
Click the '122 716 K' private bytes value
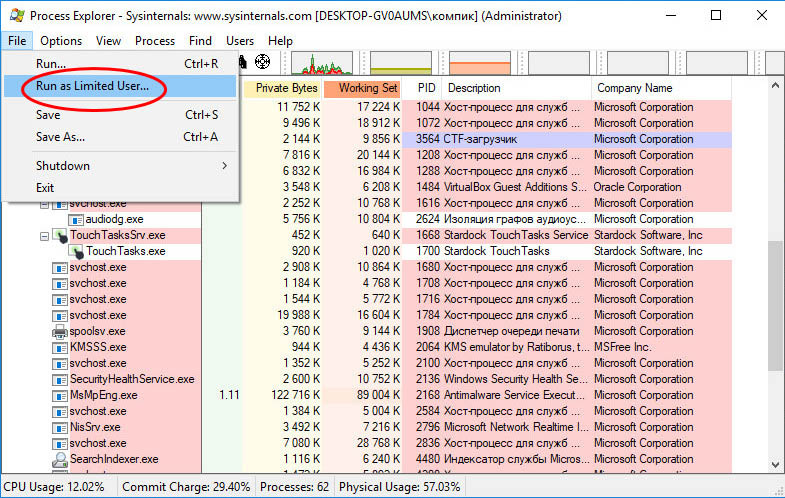295,395
